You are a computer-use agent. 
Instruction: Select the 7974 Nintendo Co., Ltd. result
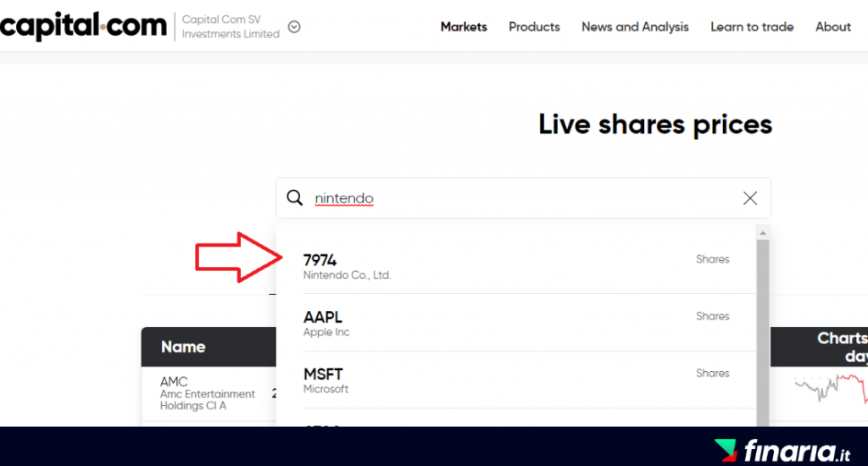(x=516, y=266)
